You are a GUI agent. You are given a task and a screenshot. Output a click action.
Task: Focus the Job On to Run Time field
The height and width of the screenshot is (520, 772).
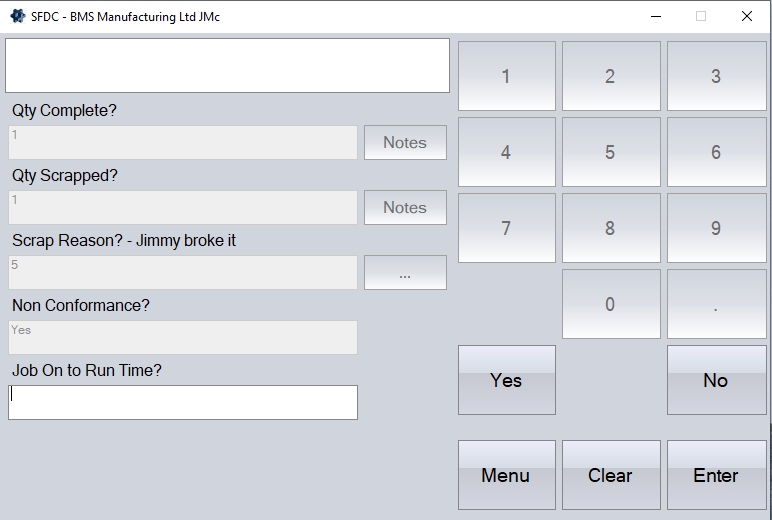click(183, 402)
